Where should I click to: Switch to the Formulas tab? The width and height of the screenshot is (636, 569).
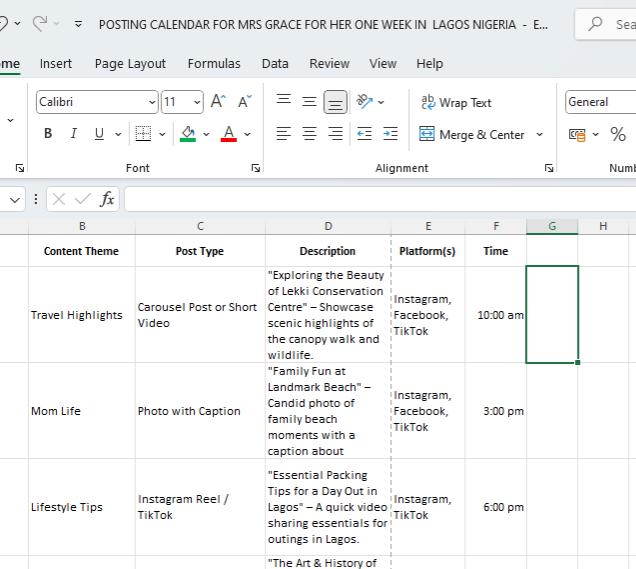[x=214, y=64]
